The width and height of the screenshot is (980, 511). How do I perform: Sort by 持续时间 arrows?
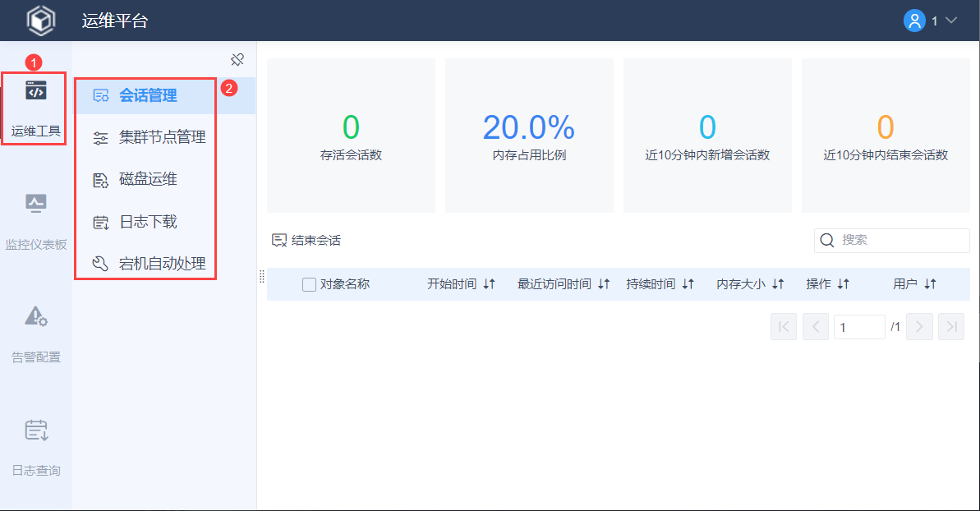click(x=688, y=284)
